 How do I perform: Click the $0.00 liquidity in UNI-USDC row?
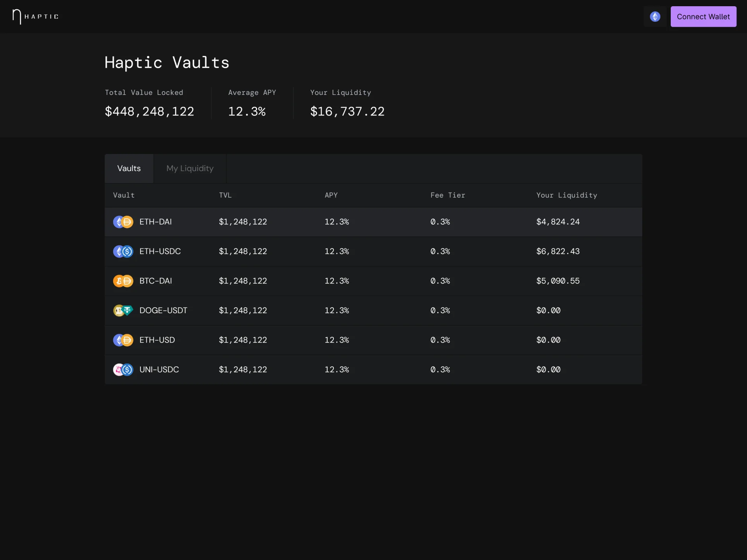click(548, 369)
